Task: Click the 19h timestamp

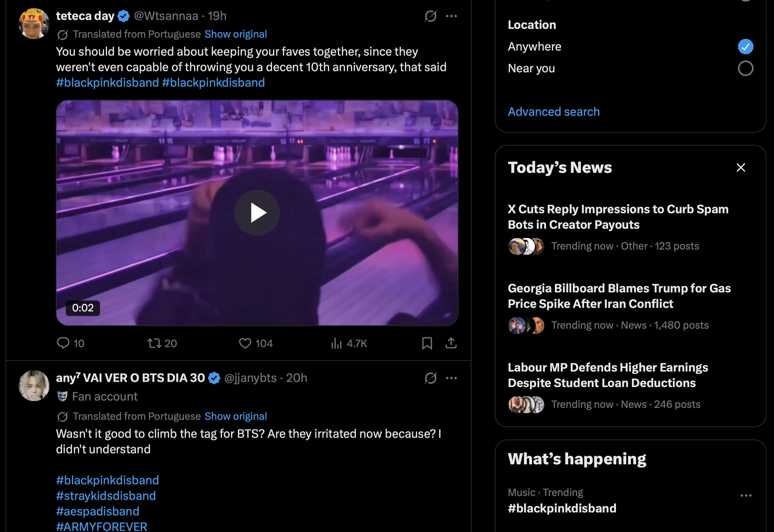Action: [x=217, y=16]
